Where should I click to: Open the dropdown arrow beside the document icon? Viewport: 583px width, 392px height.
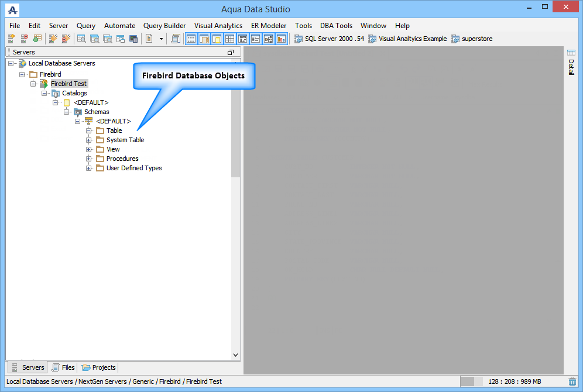[x=161, y=39]
